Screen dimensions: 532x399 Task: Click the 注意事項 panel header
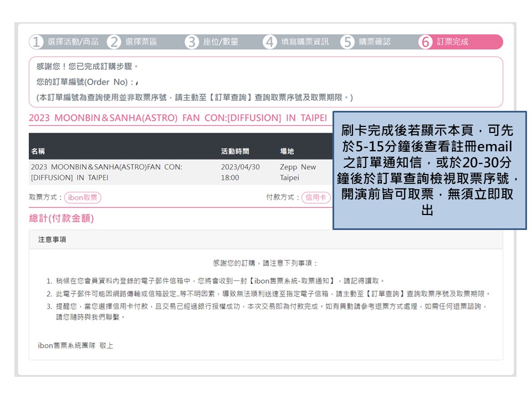[53, 240]
